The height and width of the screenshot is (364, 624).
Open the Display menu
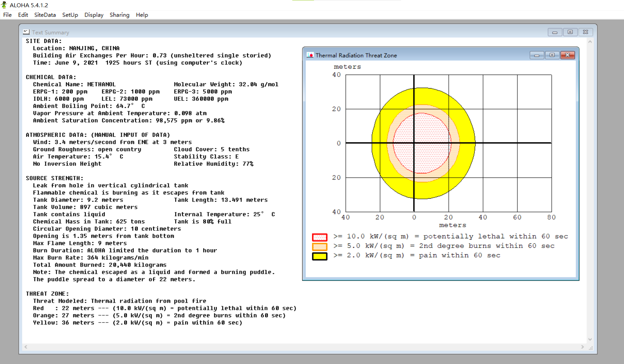click(94, 15)
